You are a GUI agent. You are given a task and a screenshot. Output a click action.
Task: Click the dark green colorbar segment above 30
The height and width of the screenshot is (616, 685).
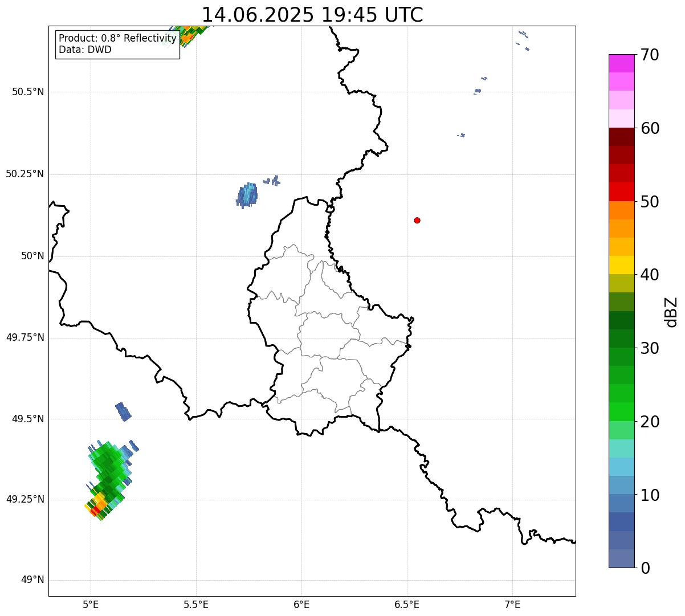pos(621,338)
